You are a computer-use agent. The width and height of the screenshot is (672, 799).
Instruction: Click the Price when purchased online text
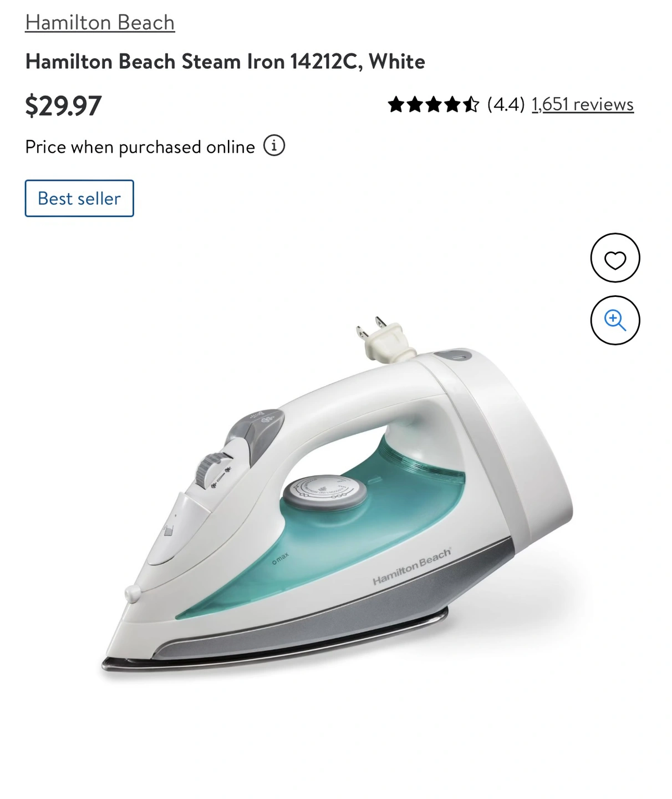140,147
